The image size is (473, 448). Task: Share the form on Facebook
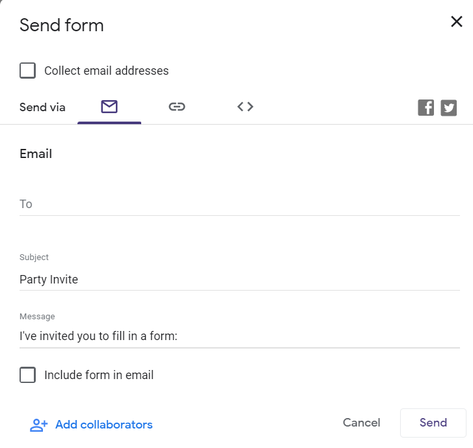(426, 108)
